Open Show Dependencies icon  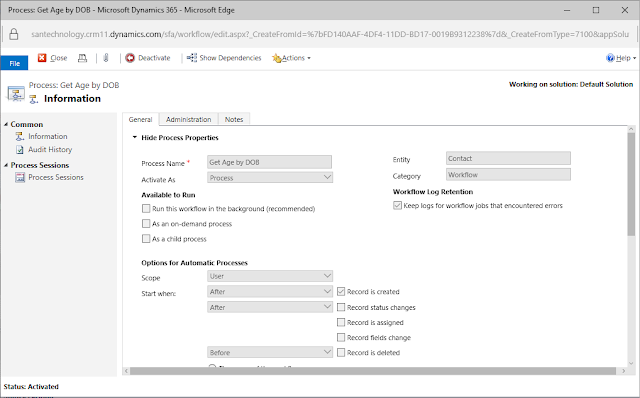tap(192, 58)
